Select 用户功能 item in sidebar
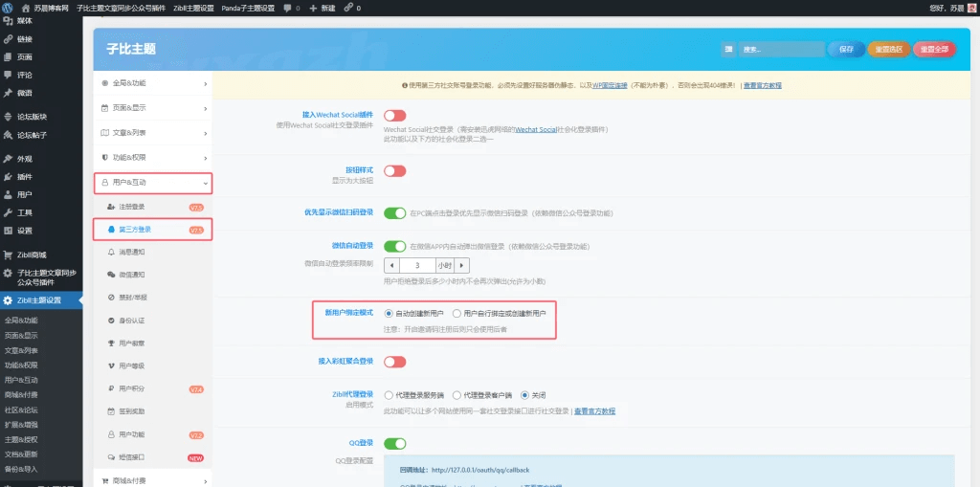980x487 pixels. click(152, 434)
